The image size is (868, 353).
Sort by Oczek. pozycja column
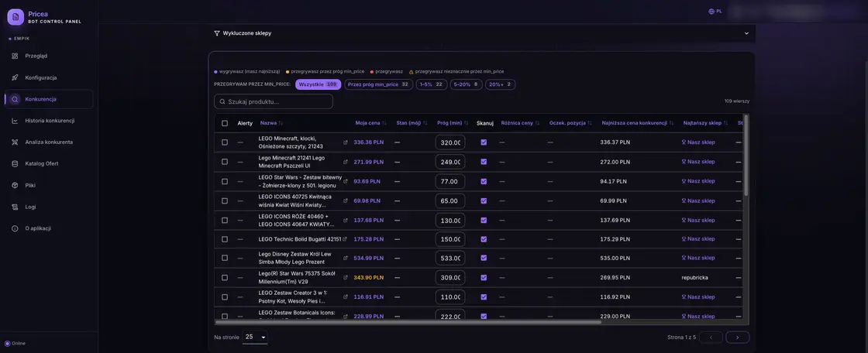coord(570,123)
